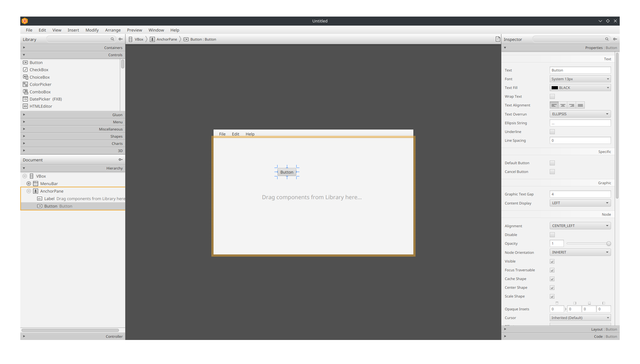
Task: Select the ColorPicker control in the Library
Action: pos(40,84)
